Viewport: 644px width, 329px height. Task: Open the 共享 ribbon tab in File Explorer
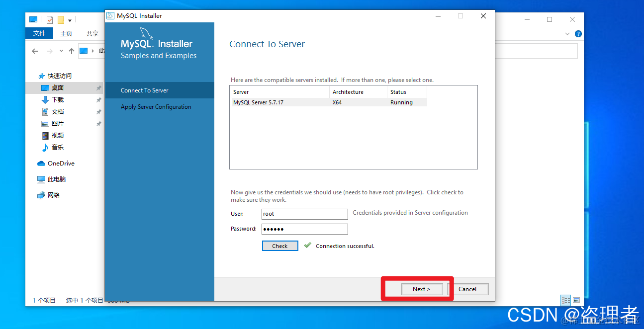pyautogui.click(x=92, y=33)
